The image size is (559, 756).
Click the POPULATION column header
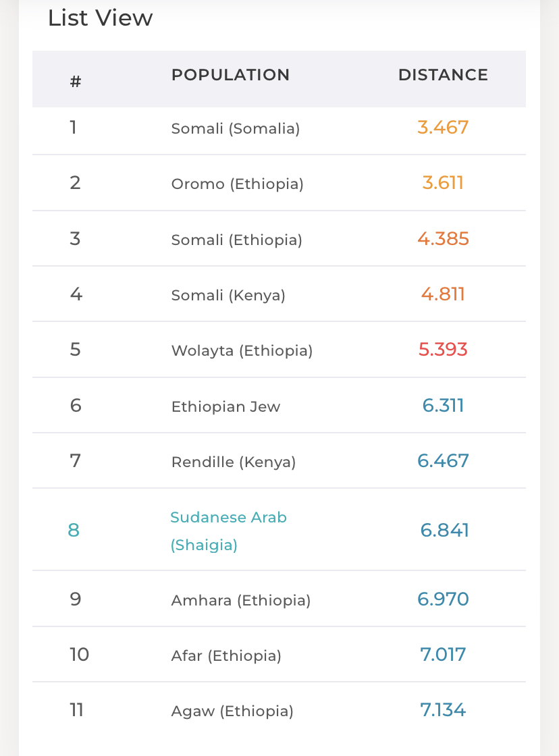point(230,75)
